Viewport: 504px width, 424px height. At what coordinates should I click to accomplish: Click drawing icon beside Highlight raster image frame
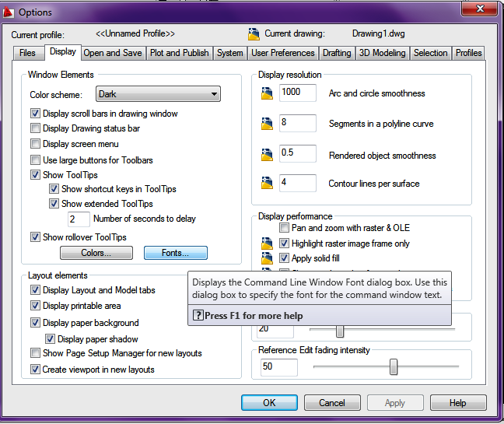click(267, 244)
